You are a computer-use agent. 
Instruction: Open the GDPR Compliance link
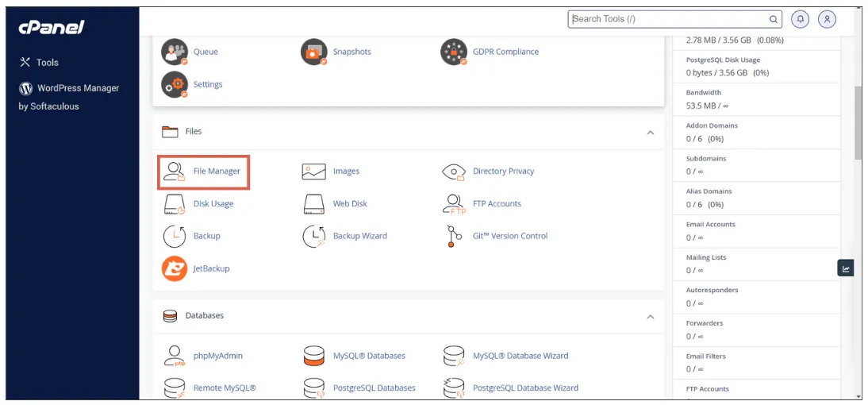505,52
